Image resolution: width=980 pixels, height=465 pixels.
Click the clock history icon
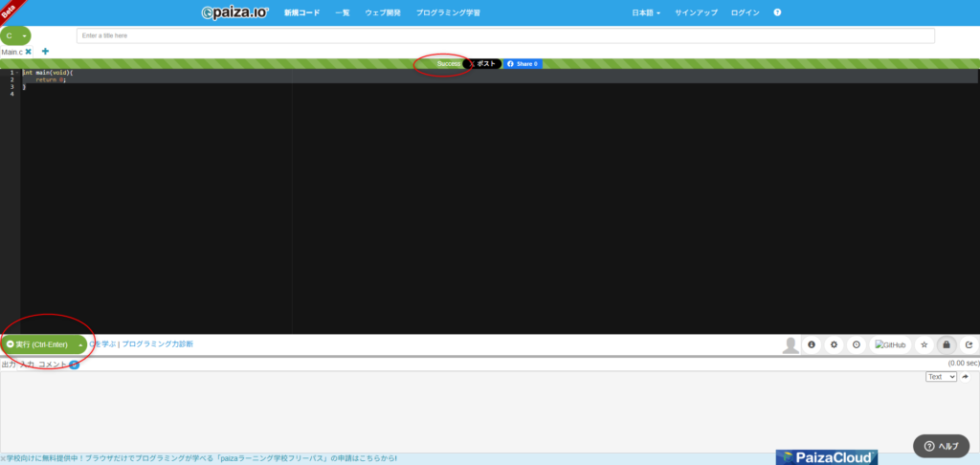coord(856,344)
